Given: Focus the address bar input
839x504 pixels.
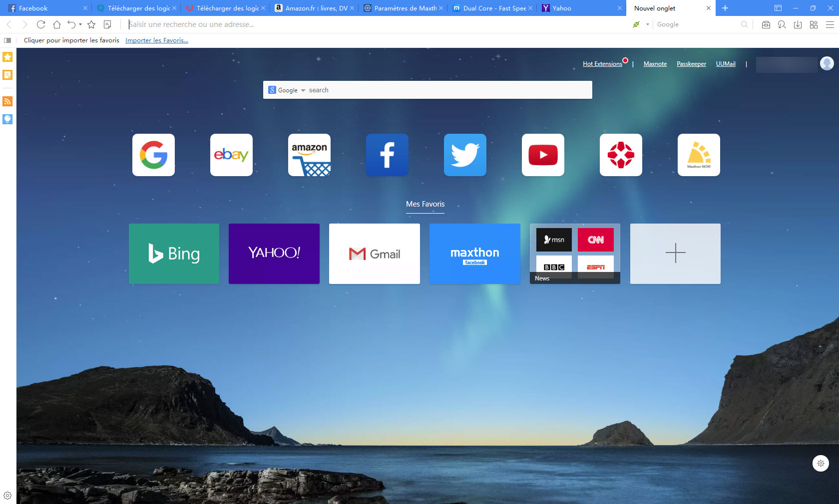Looking at the screenshot, I should pyautogui.click(x=375, y=24).
